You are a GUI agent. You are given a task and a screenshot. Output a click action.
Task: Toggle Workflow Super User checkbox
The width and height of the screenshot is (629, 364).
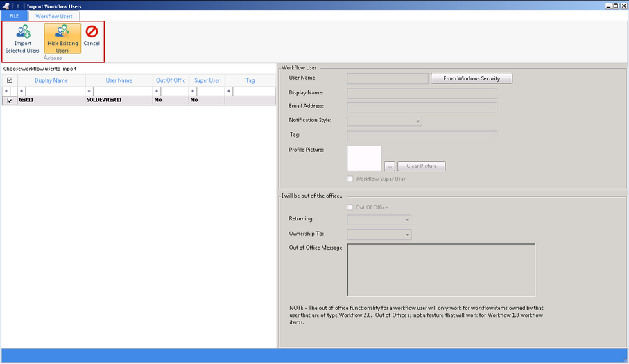[350, 179]
